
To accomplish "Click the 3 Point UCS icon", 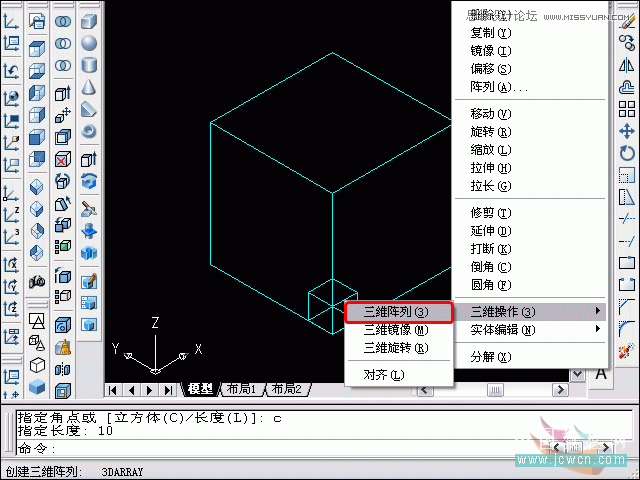I will (11, 237).
